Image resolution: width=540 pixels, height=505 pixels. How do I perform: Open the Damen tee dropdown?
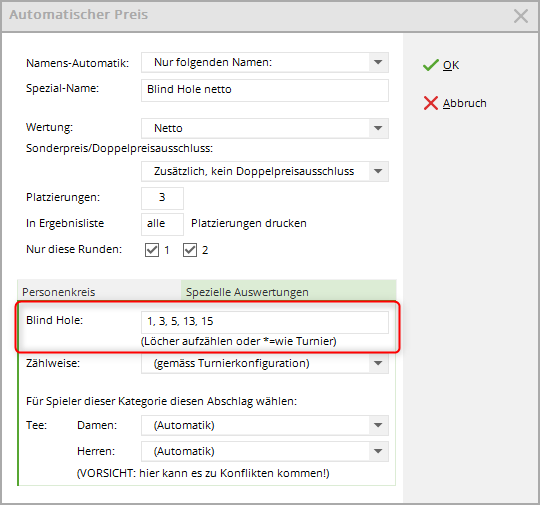click(x=378, y=425)
